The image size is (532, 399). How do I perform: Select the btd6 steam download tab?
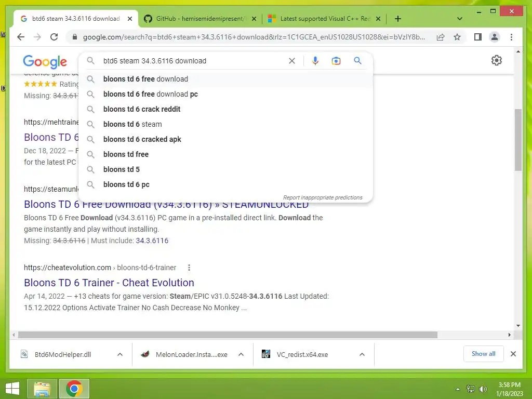click(75, 19)
